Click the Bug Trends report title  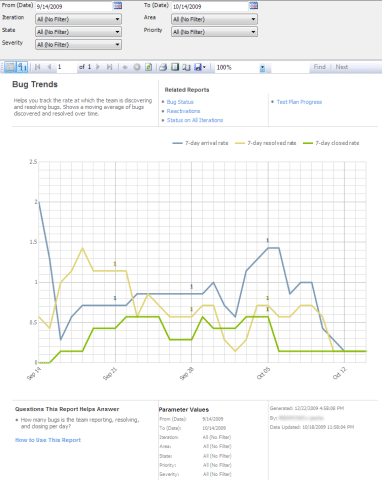(35, 84)
